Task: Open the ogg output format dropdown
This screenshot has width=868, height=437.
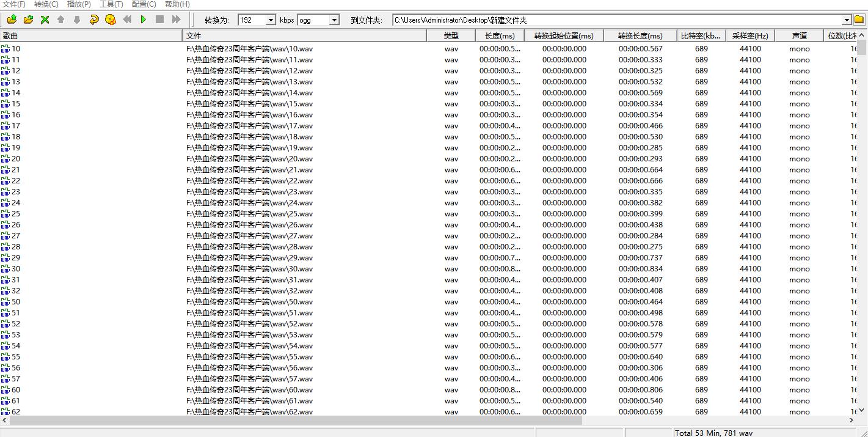Action: tap(334, 20)
